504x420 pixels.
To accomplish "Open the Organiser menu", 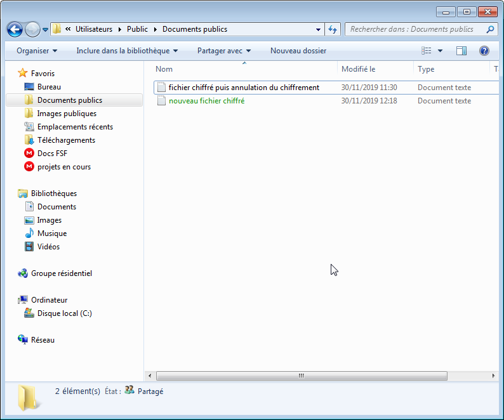I will click(37, 51).
